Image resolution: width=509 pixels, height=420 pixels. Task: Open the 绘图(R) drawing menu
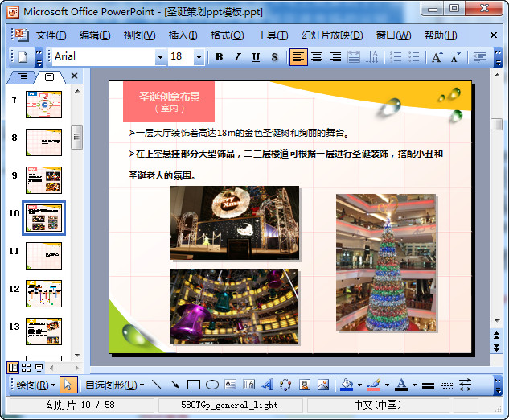(35, 385)
